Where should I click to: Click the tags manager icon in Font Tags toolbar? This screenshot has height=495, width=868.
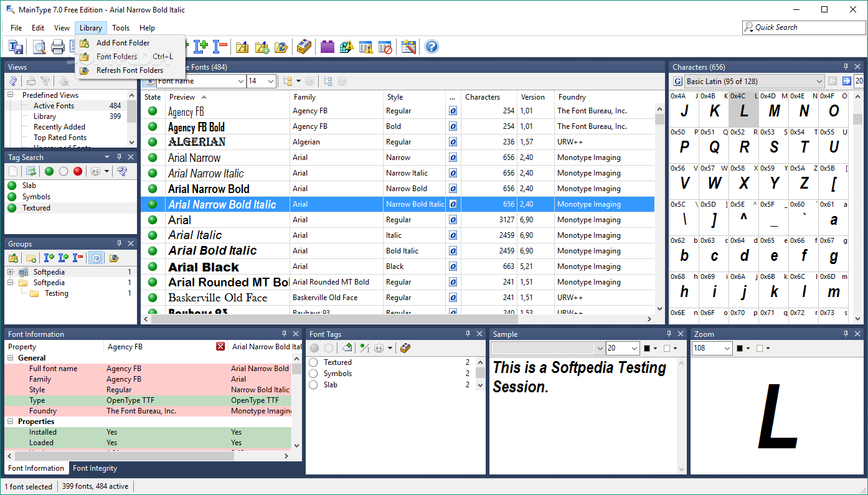(x=405, y=348)
